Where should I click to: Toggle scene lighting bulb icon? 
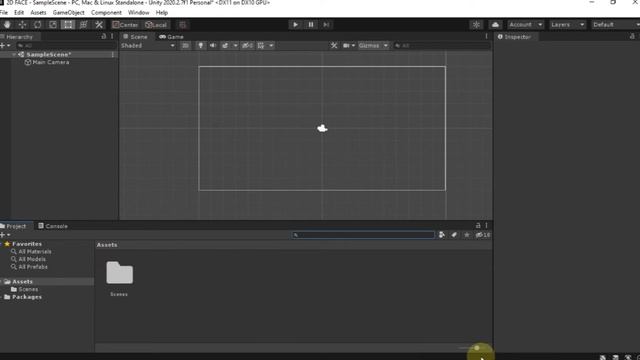point(200,46)
